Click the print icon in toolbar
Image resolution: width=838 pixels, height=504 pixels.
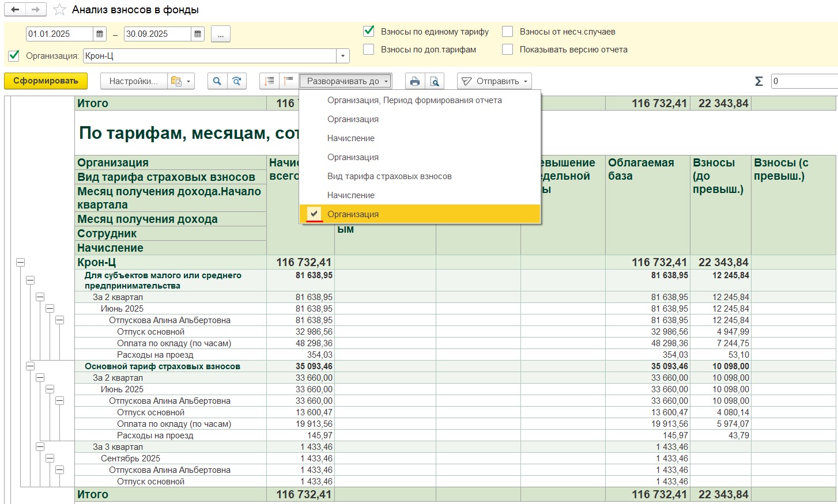414,81
